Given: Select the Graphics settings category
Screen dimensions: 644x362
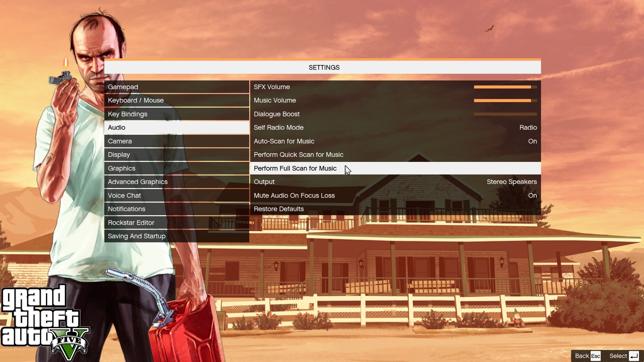Looking at the screenshot, I should click(121, 168).
